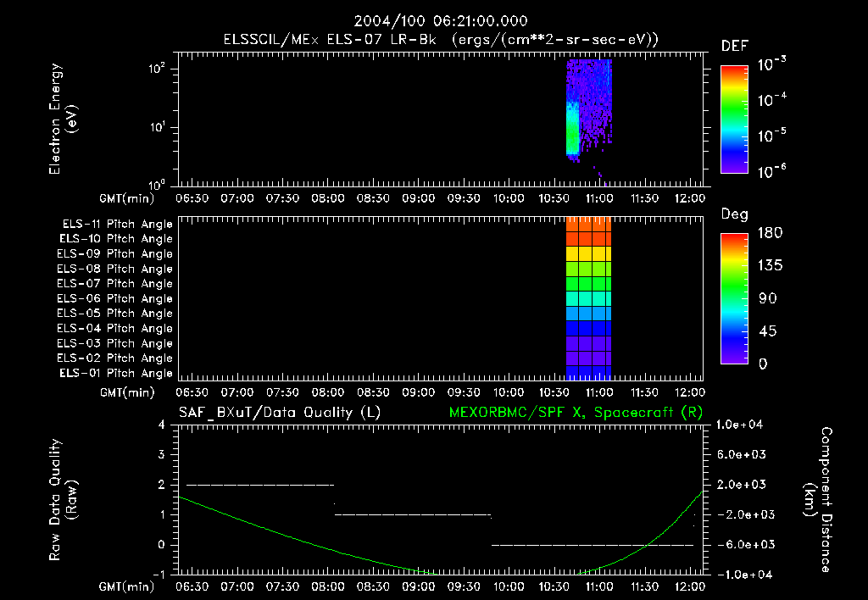Click the 'ELS-09 Pitch Angle' row label
The height and width of the screenshot is (600, 868).
(x=114, y=254)
